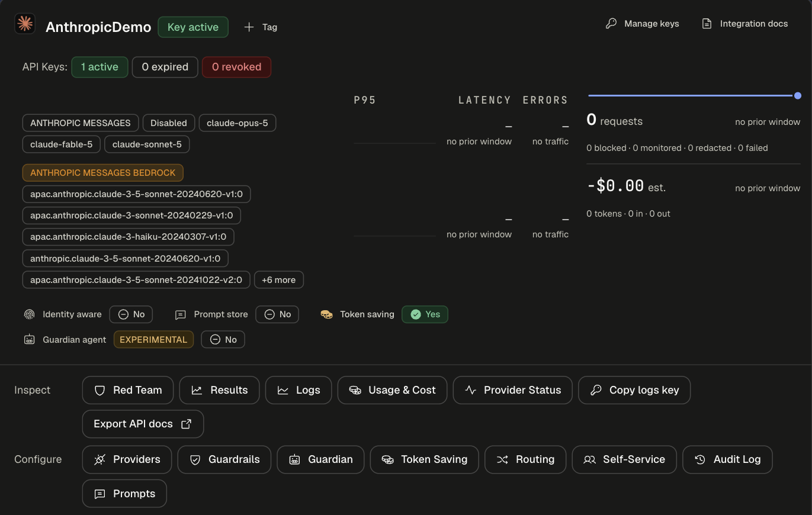Image resolution: width=812 pixels, height=515 pixels.
Task: Filter by 1 active API keys
Action: coord(100,67)
